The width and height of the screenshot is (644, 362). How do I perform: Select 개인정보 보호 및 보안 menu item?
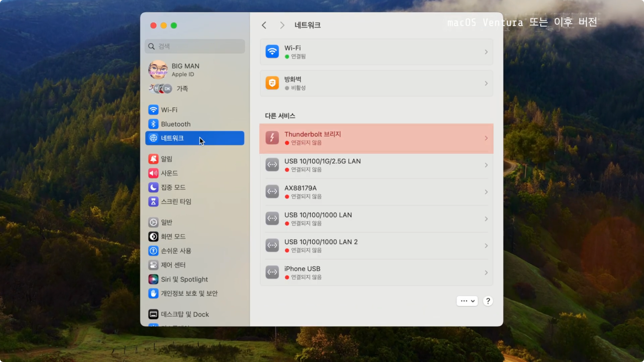189,293
